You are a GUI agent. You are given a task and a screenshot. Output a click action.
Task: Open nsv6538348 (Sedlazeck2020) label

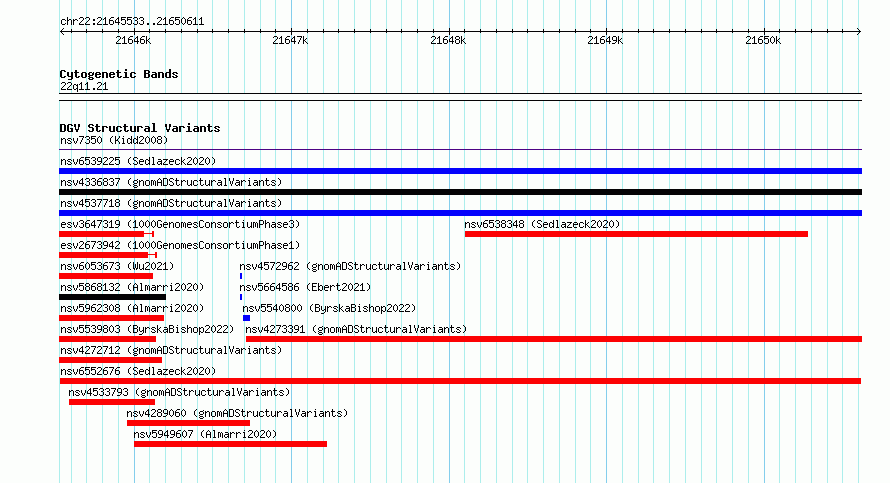(542, 224)
